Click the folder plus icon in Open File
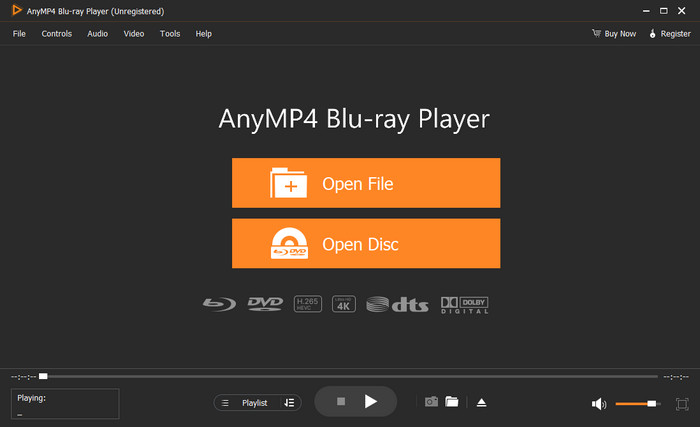Viewport: 700px width, 427px height. pyautogui.click(x=288, y=183)
